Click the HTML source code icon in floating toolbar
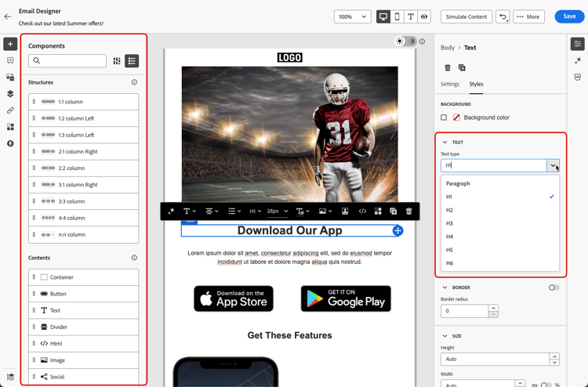The height and width of the screenshot is (387, 588). tap(362, 212)
